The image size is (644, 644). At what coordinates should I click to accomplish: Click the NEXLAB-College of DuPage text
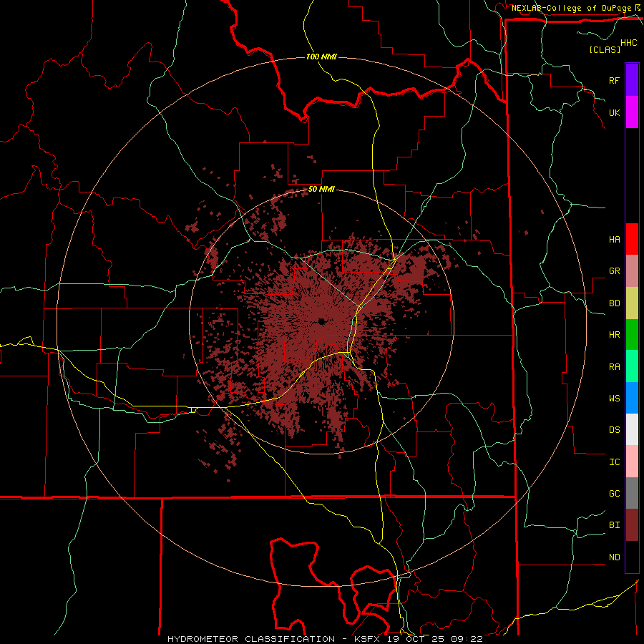click(x=571, y=8)
